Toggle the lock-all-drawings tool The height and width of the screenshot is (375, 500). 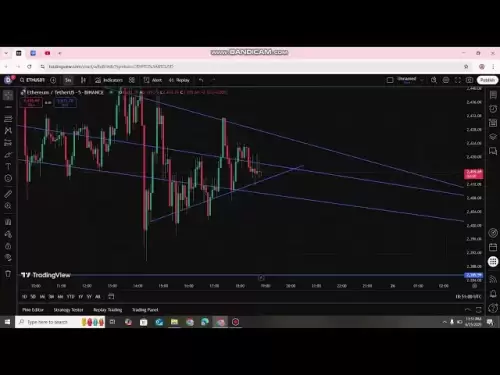8,246
